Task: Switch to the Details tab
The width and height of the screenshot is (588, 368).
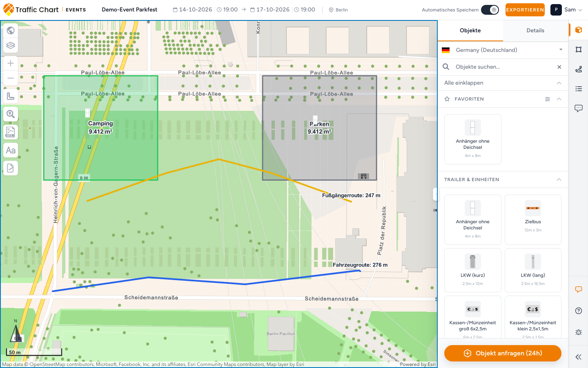Action: click(535, 31)
